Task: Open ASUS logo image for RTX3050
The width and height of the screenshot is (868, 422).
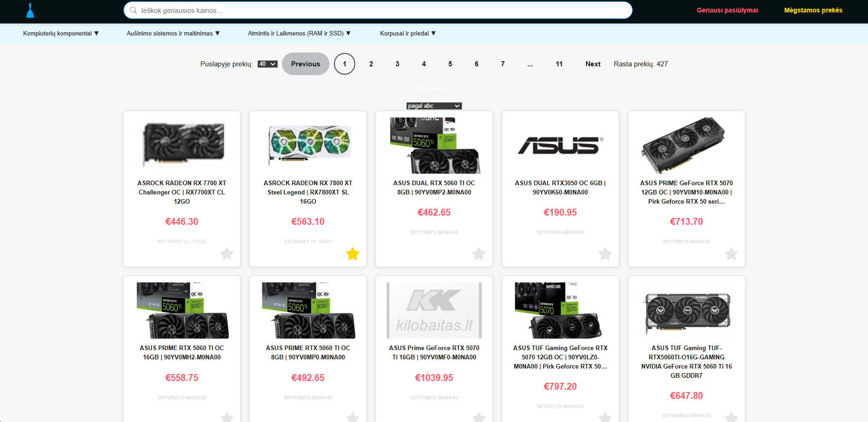Action: 560,146
